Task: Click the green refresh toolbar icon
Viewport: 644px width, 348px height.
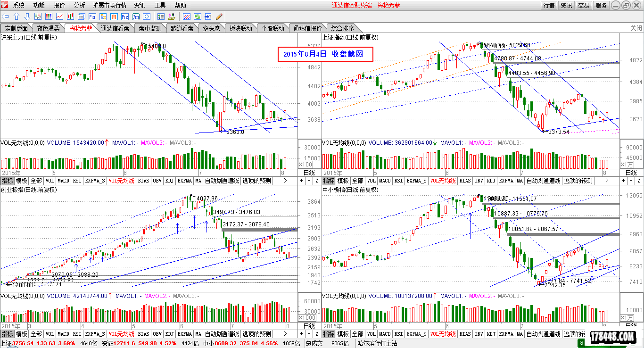Action: pyautogui.click(x=198, y=17)
